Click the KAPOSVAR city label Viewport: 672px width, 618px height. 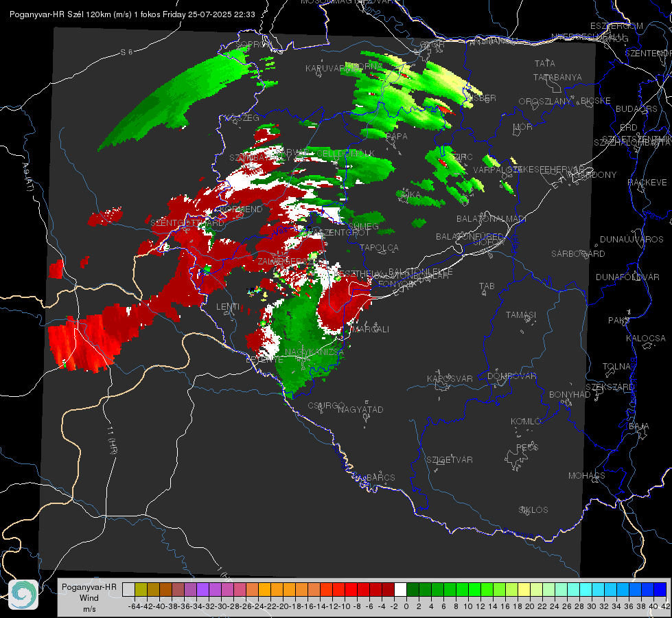tap(450, 378)
